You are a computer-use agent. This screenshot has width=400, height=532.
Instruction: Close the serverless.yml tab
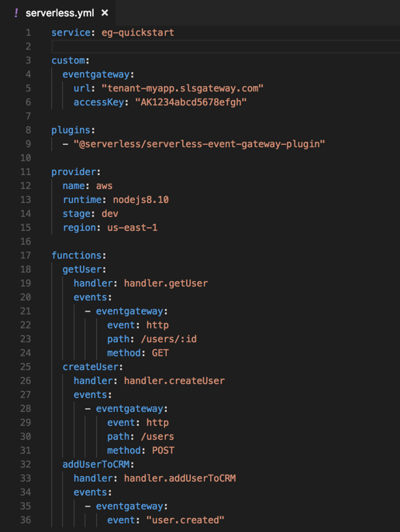[105, 13]
